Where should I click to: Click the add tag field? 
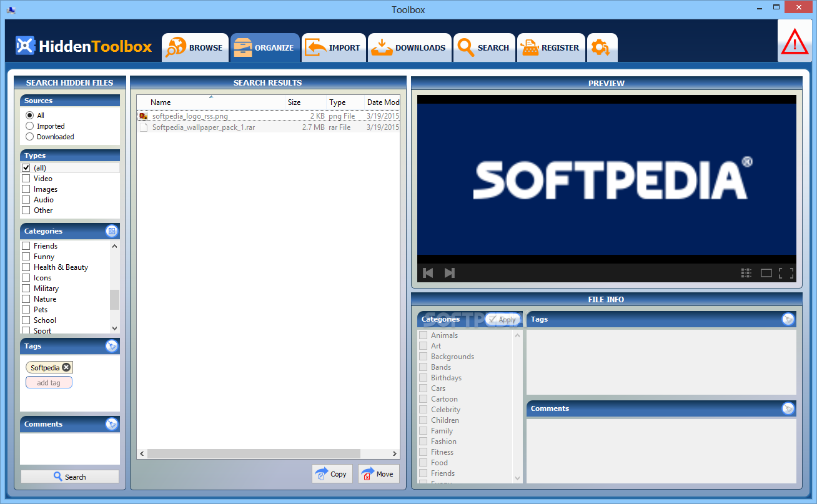tap(49, 382)
